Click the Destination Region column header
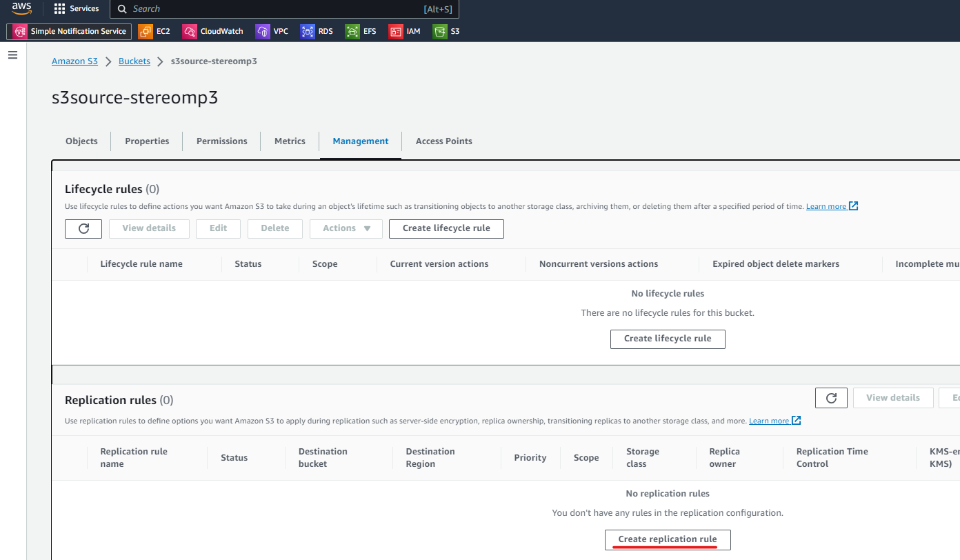Viewport: 960px width, 560px height. click(x=430, y=458)
